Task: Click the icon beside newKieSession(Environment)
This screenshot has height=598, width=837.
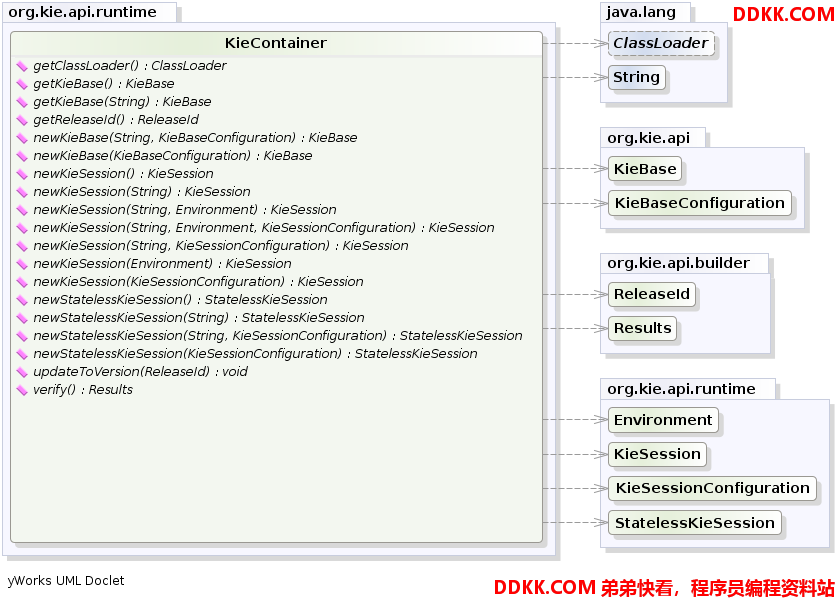Action: point(22,264)
